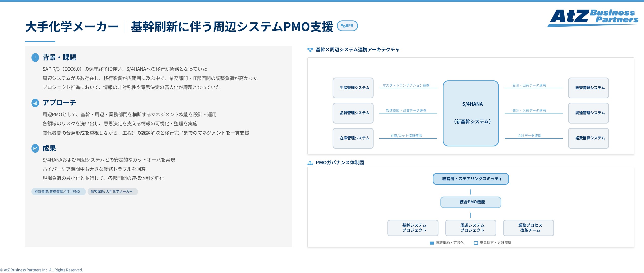Screen dimensions: 644x273
Task: Click the BPR badge icon next to the title
Action: pyautogui.click(x=348, y=26)
